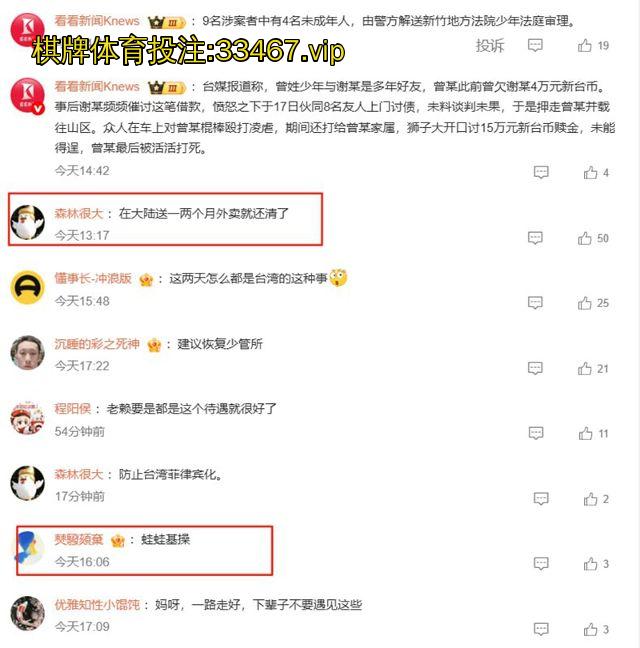The width and height of the screenshot is (640, 648).
Task: Visit 懂事长-冲浪版 username link
Action: pyautogui.click(x=93, y=278)
